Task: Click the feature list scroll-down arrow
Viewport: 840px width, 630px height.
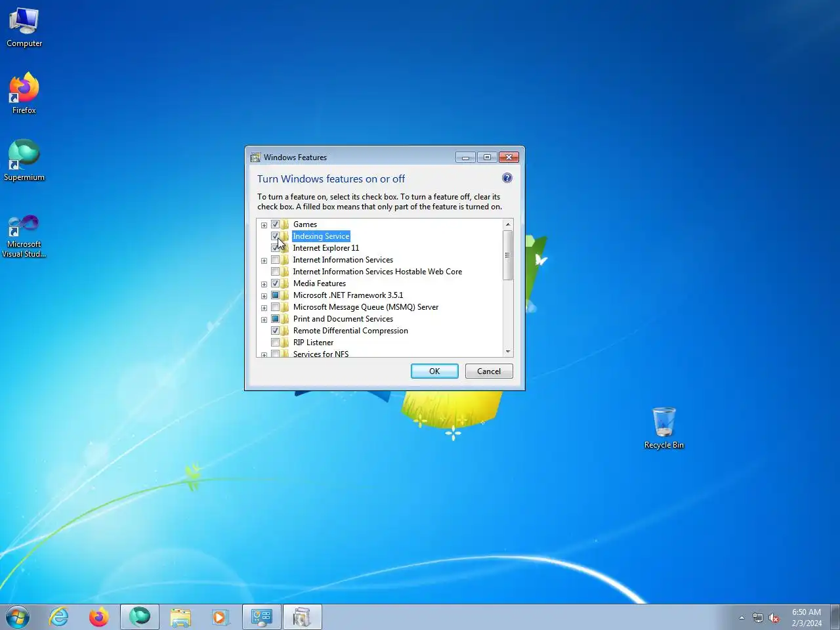Action: click(508, 352)
